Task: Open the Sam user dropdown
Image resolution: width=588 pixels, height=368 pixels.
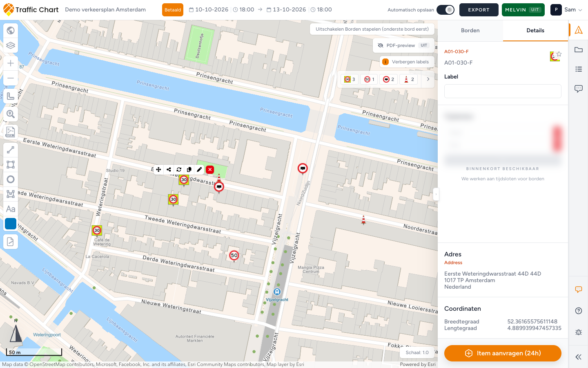Action: (x=567, y=10)
